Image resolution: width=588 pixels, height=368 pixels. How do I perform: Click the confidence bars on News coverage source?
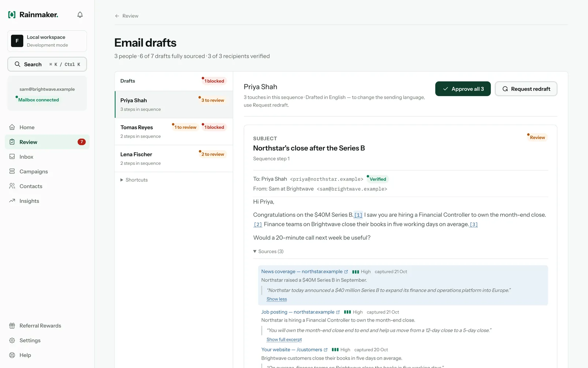coord(355,272)
